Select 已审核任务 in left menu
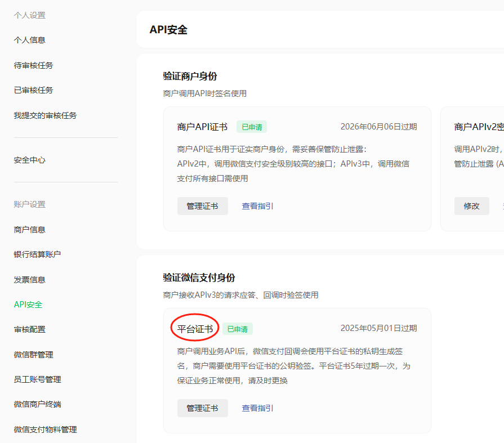The height and width of the screenshot is (443, 504). (33, 90)
